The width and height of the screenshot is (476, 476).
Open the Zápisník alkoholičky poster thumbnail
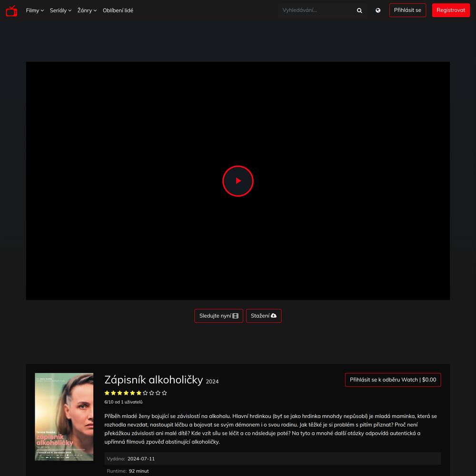tap(64, 416)
